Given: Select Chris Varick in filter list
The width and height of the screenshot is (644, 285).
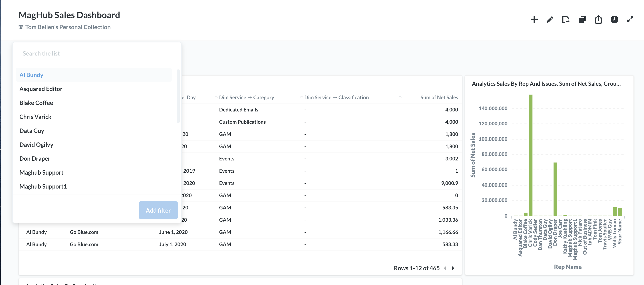Looking at the screenshot, I should [94, 117].
